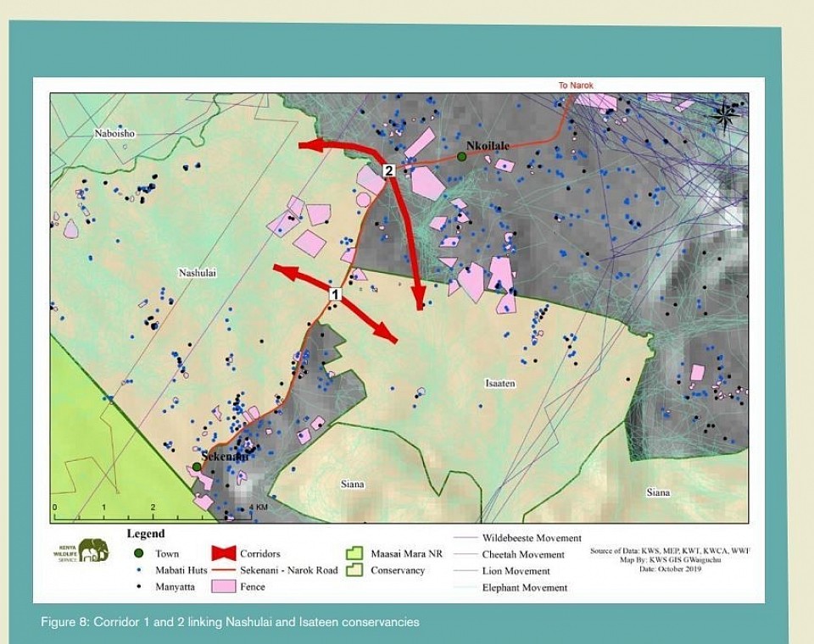Click the compass rose north arrow
This screenshot has height=644, width=814.
pyautogui.click(x=724, y=114)
